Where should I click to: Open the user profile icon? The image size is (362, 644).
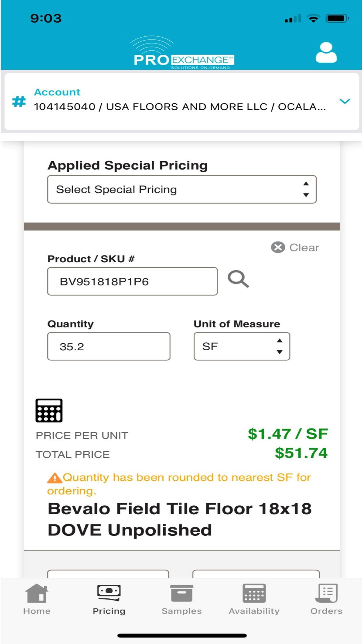tap(326, 53)
